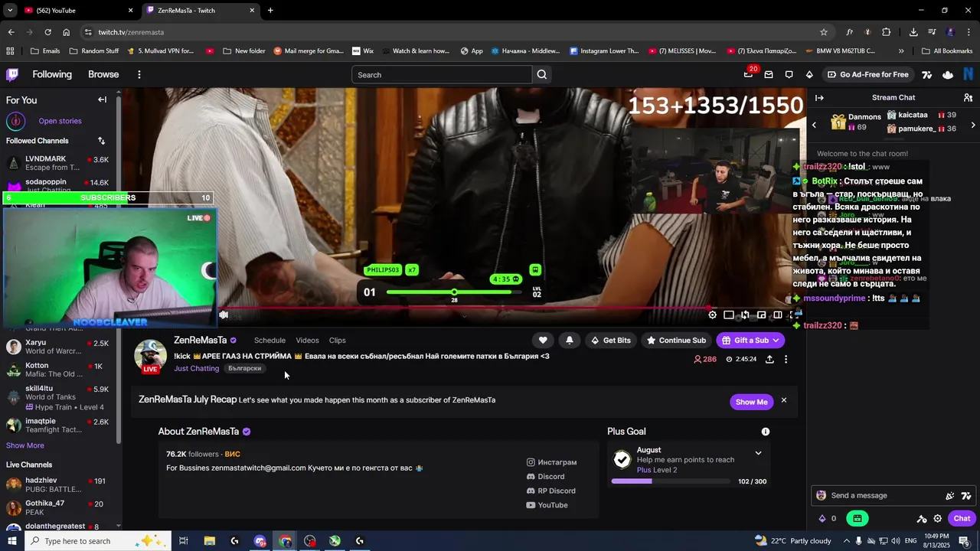Click the Български language tag
980x551 pixels.
pos(245,368)
